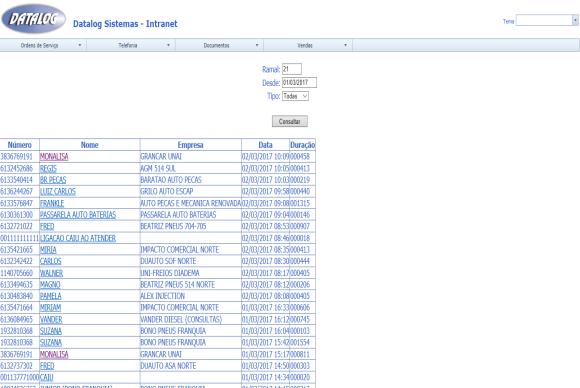Open PASSARELA AUTO BATERIAS name link
The width and height of the screenshot is (580, 388).
[78, 215]
